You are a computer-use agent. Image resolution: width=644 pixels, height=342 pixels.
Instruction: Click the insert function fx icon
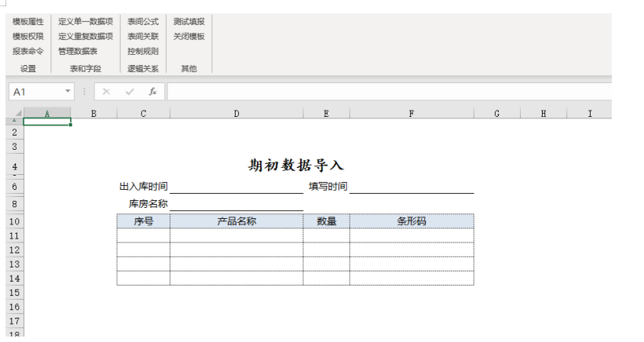152,92
